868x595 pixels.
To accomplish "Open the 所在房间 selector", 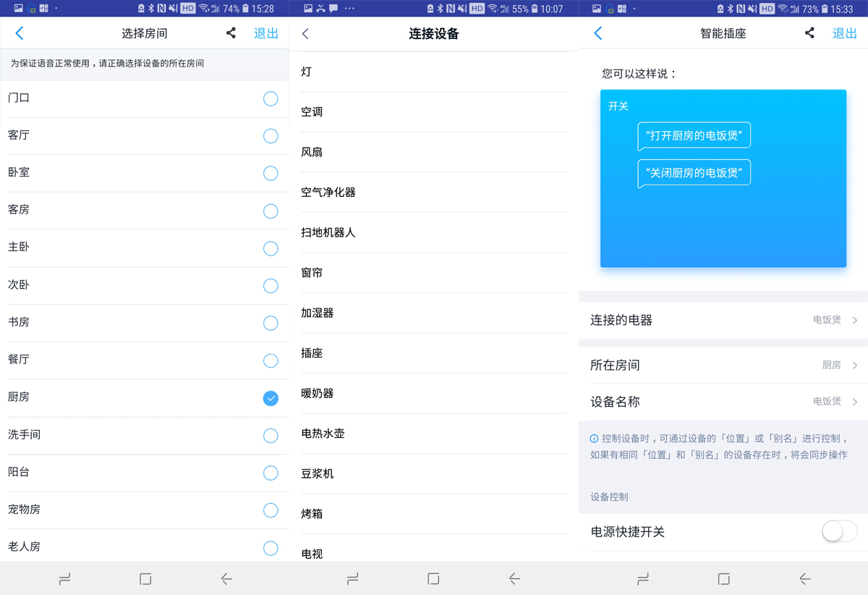I will (723, 365).
